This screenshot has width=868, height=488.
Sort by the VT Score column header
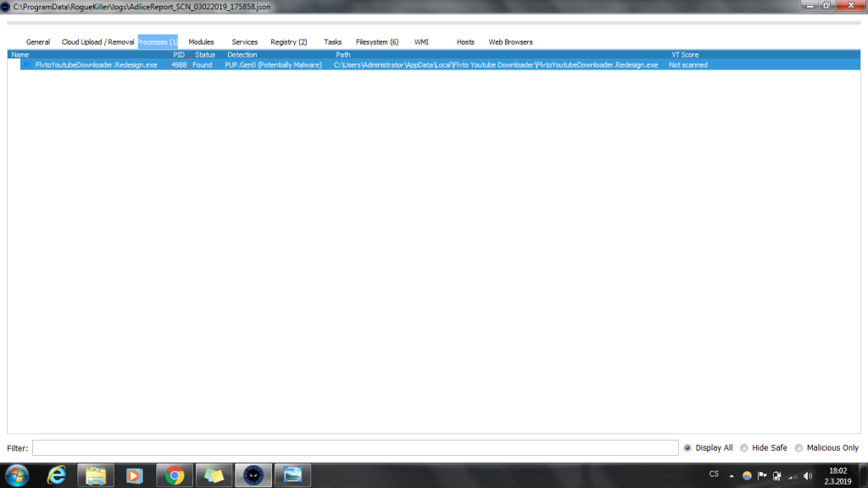point(685,55)
